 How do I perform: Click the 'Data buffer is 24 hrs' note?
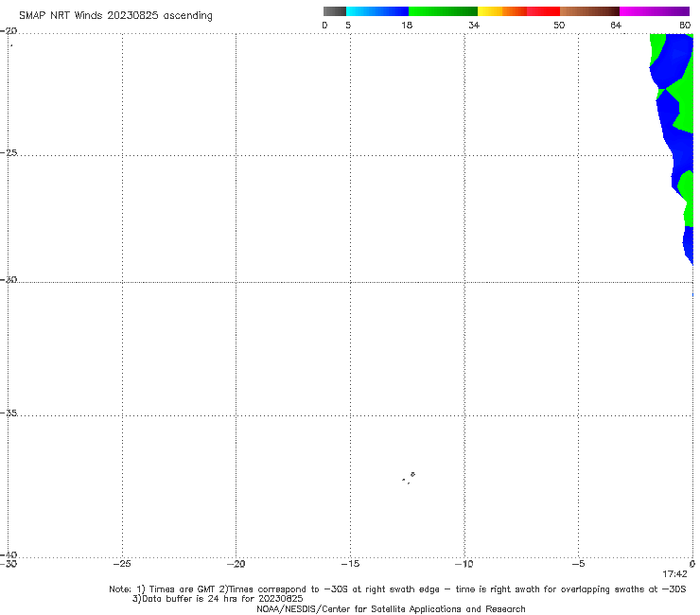[x=218, y=599]
